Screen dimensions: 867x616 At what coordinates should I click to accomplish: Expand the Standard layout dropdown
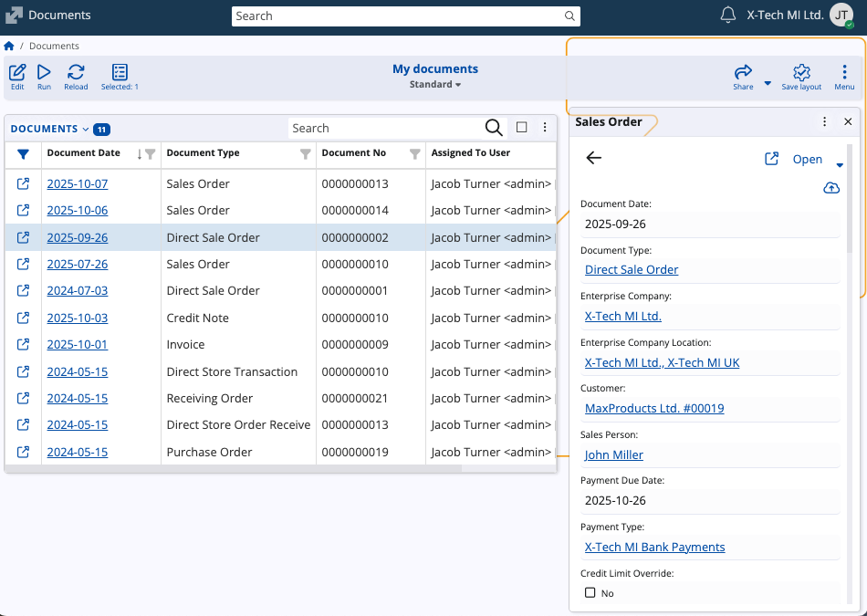(x=434, y=85)
